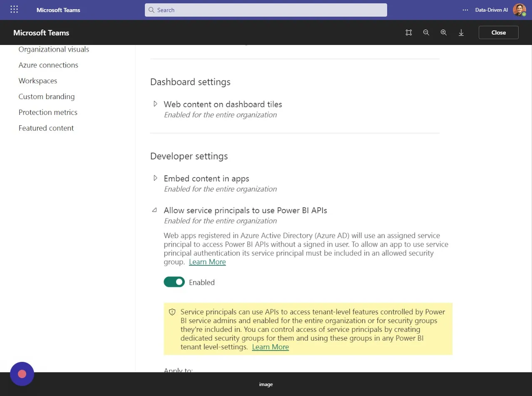The image size is (532, 396).
Task: Click the Web content on dashboard tiles title
Action: (x=223, y=104)
